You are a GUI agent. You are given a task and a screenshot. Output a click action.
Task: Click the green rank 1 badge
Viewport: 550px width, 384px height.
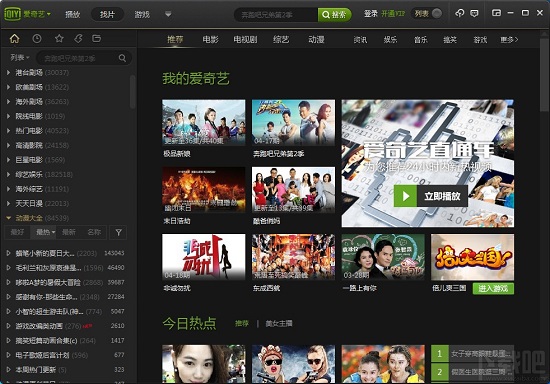point(440,354)
